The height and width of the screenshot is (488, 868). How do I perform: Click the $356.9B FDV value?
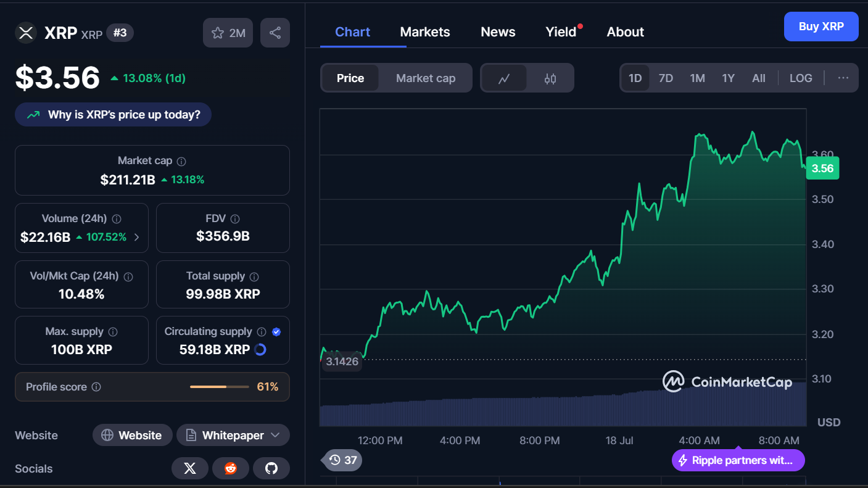223,236
